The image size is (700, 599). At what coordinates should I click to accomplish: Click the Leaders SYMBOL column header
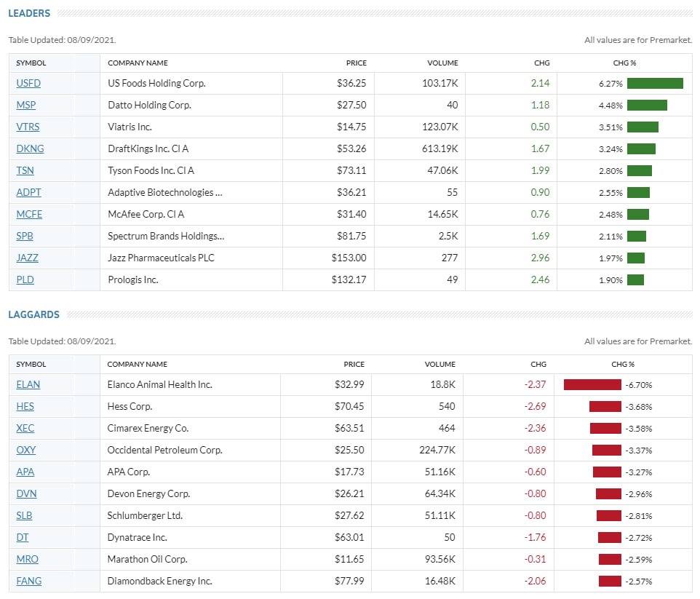[31, 63]
